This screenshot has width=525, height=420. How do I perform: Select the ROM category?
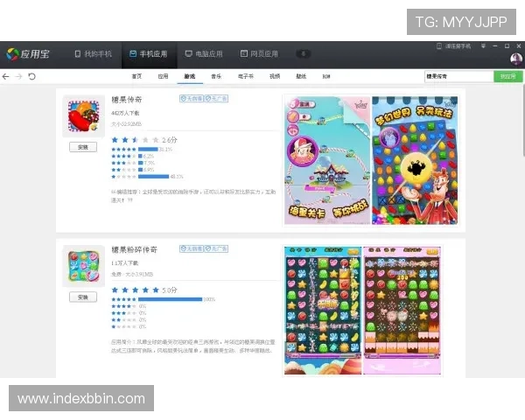click(x=326, y=76)
